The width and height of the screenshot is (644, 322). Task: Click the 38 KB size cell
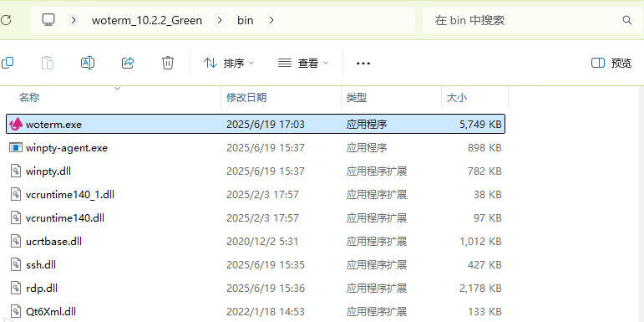click(488, 195)
